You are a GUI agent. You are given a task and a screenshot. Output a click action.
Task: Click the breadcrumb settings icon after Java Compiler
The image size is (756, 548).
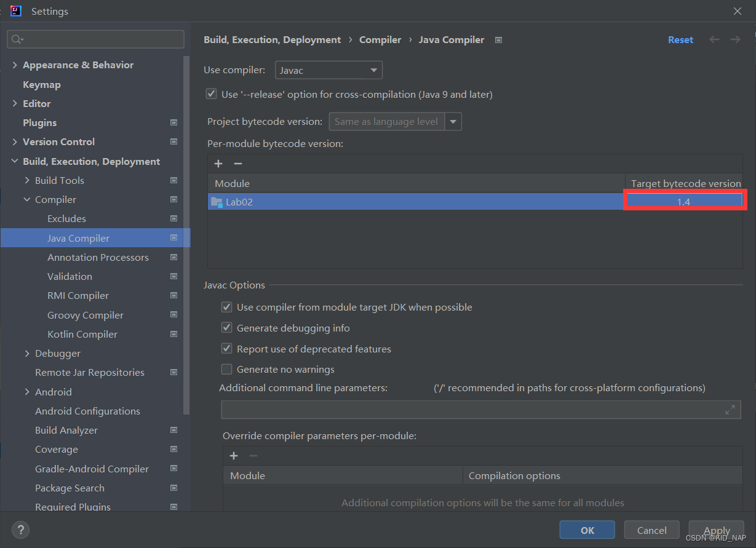[x=498, y=39]
